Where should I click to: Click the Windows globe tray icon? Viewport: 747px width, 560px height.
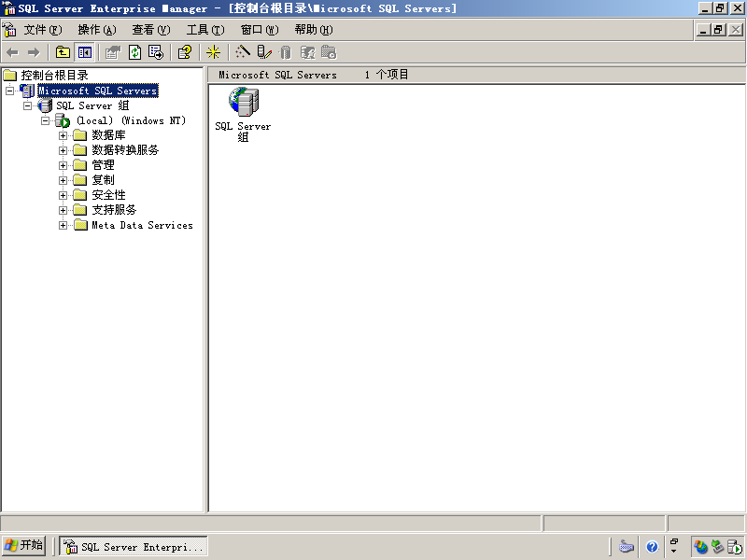[700, 547]
